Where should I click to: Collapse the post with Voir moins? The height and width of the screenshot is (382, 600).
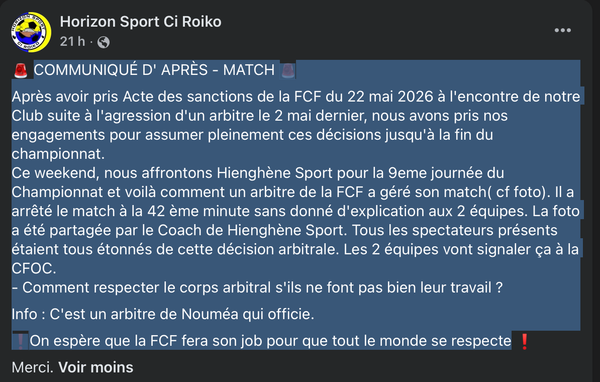tap(96, 367)
